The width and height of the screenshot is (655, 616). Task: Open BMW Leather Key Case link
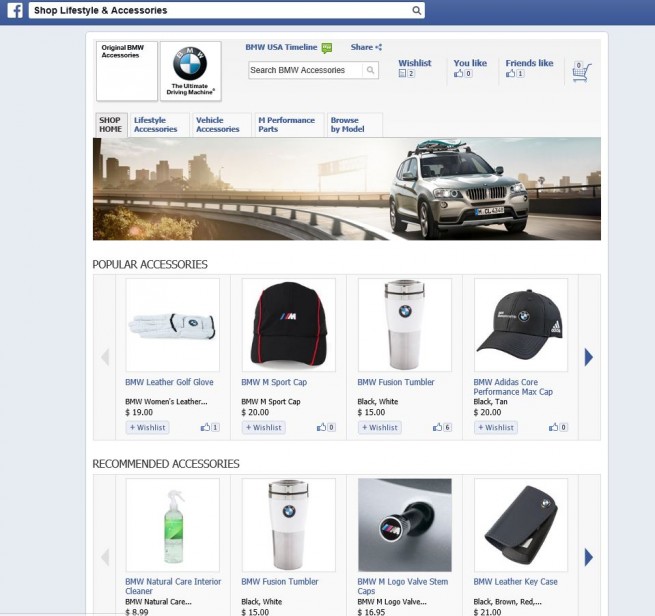tap(515, 582)
